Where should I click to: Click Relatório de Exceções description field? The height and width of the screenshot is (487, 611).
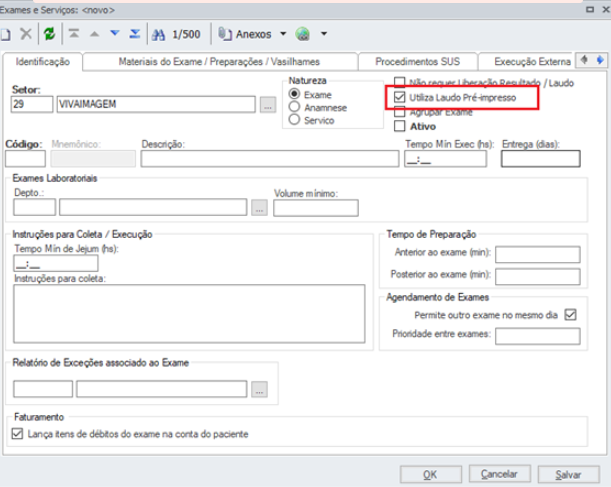(x=161, y=389)
